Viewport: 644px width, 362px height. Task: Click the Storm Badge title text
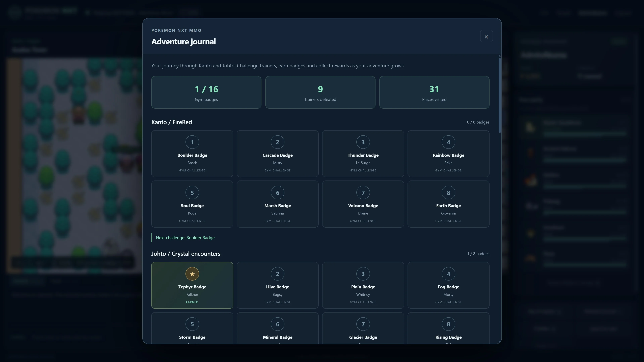point(192,337)
